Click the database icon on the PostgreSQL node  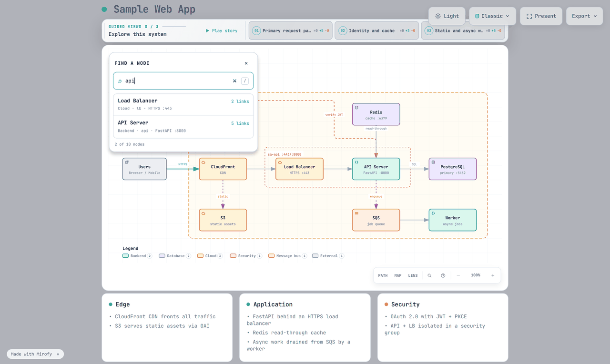[x=433, y=162]
